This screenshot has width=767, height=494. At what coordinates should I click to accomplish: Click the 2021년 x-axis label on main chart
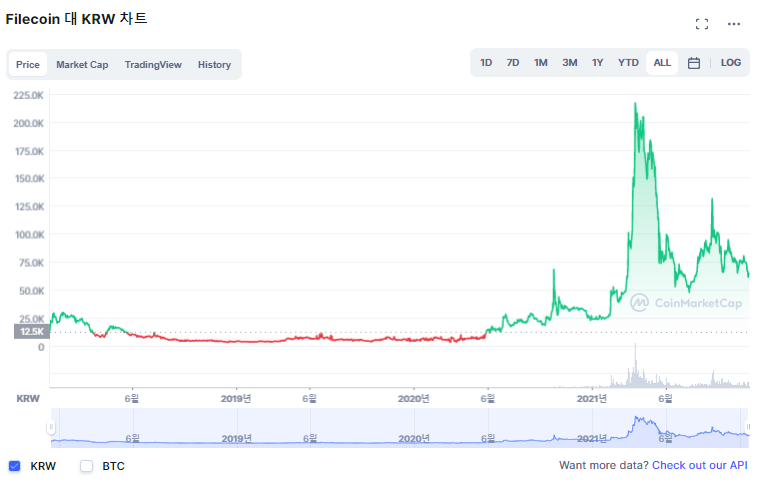click(x=591, y=399)
